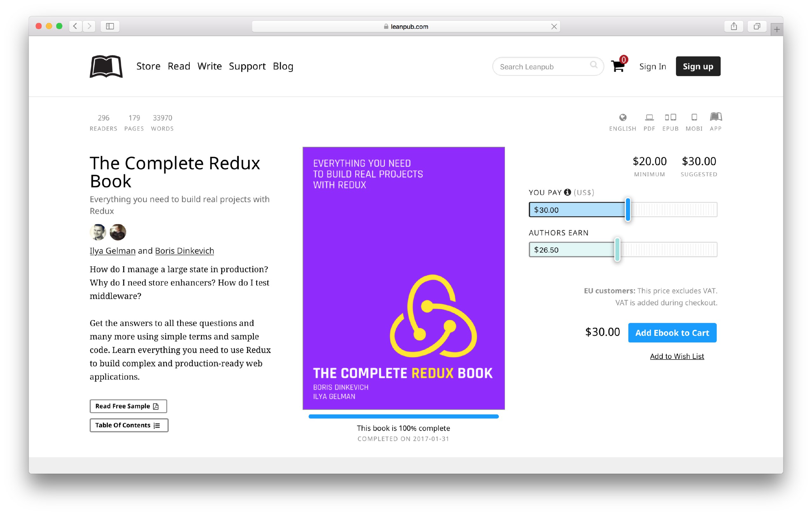Select the PDF format icon
812x515 pixels.
pyautogui.click(x=649, y=117)
